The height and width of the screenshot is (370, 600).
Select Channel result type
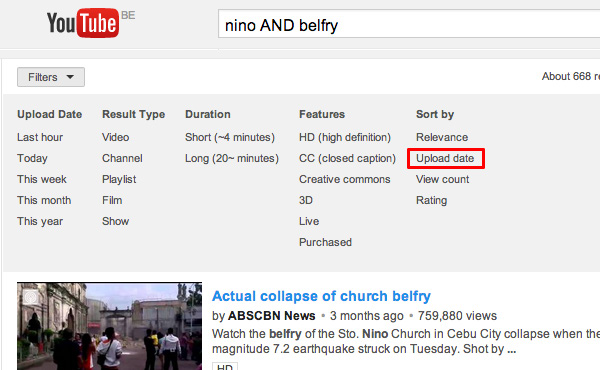click(x=122, y=158)
